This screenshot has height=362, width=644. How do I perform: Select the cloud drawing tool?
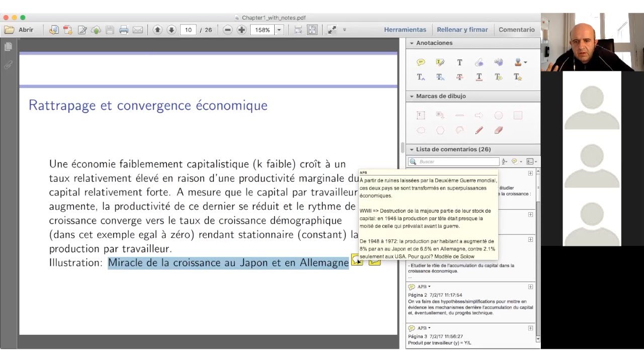[421, 130]
